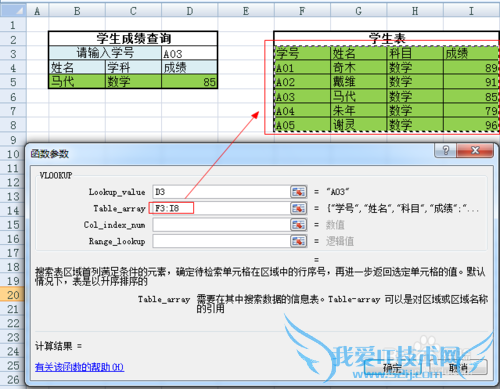
Task: Select column G header
Action: [x=359, y=11]
